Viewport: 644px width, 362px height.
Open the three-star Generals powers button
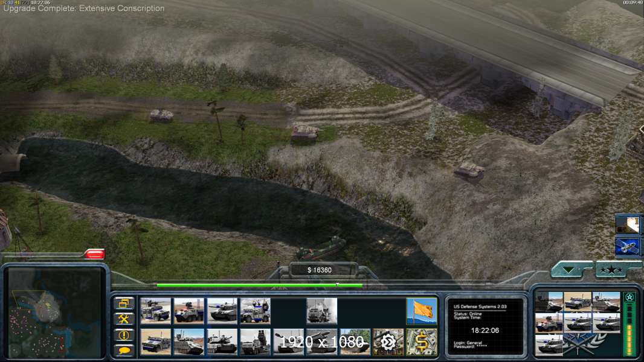tap(611, 270)
